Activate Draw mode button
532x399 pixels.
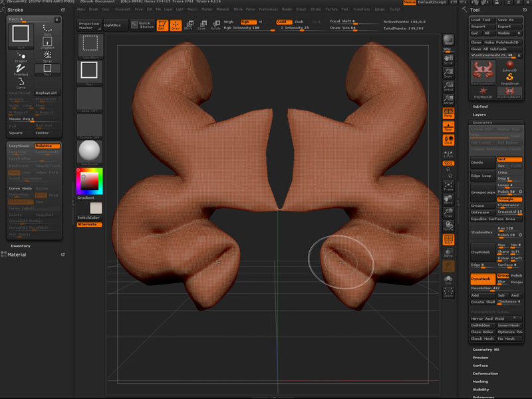(176, 25)
